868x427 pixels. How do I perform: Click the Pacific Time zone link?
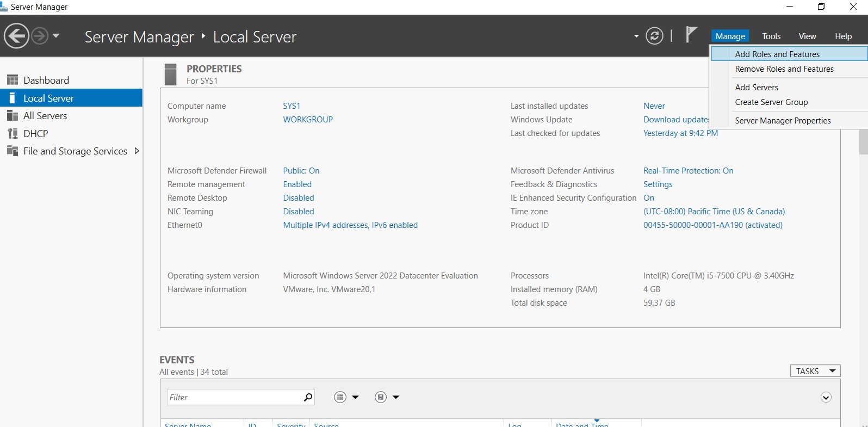(714, 212)
